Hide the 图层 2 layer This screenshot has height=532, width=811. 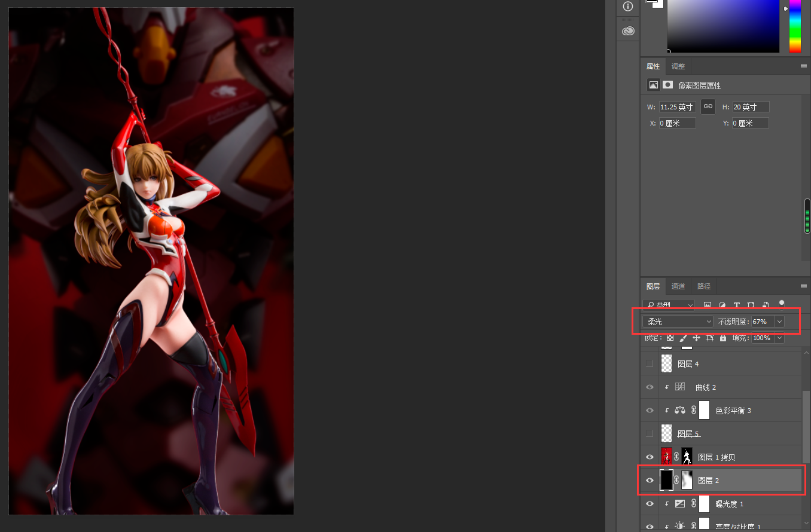650,480
